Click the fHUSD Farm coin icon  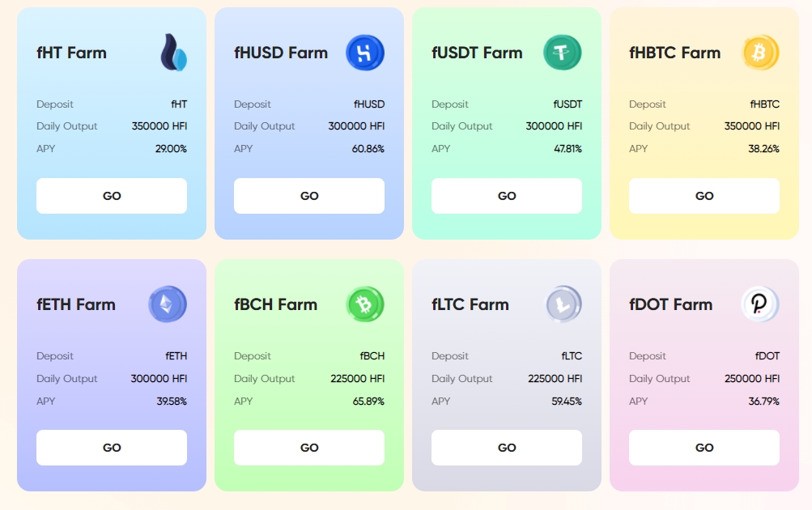coord(364,53)
